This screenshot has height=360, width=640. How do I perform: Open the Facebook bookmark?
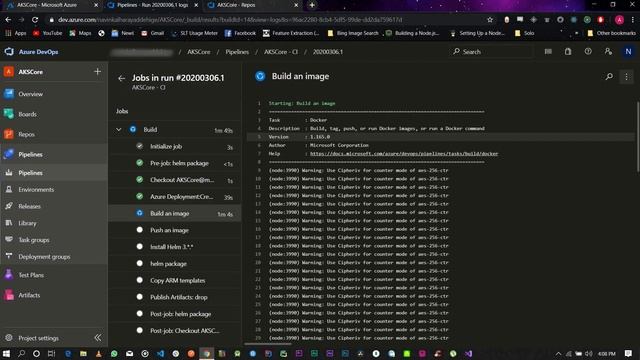[240, 33]
